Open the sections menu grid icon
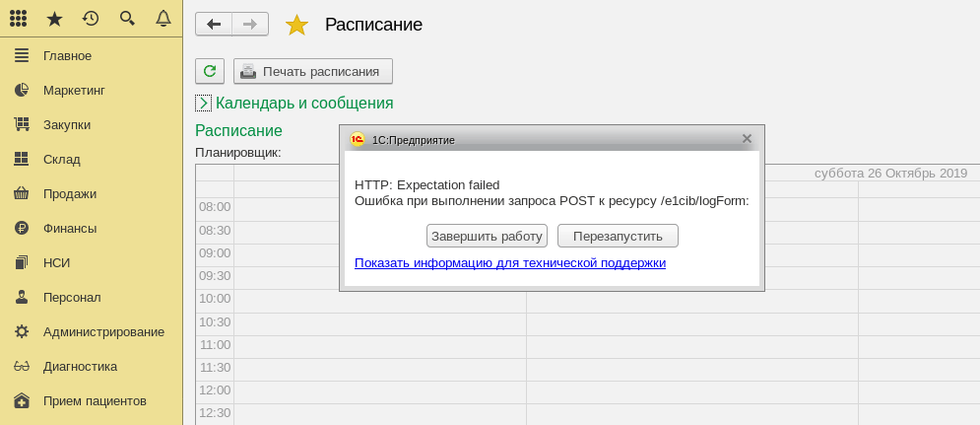 [x=18, y=18]
